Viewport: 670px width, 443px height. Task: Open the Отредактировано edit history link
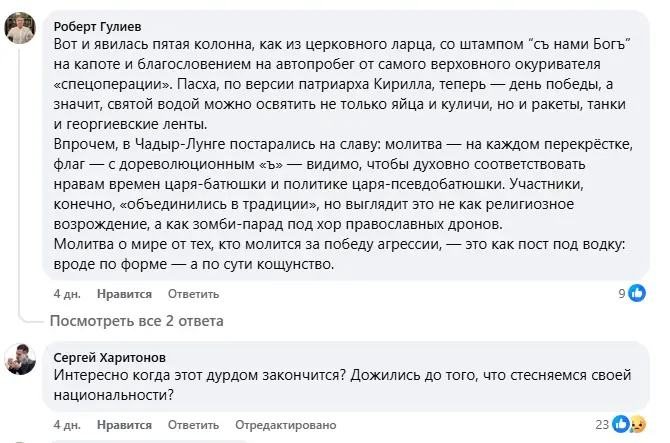pos(286,425)
